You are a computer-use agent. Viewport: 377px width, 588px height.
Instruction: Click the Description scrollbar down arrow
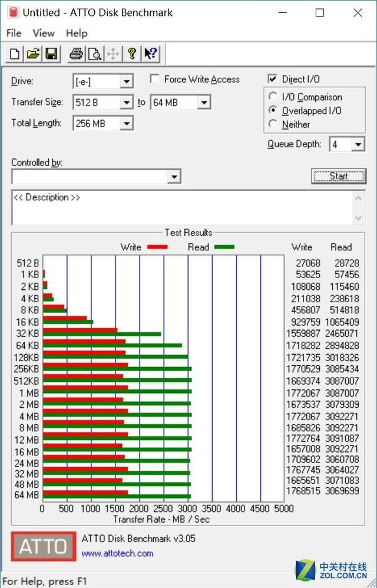coord(358,217)
